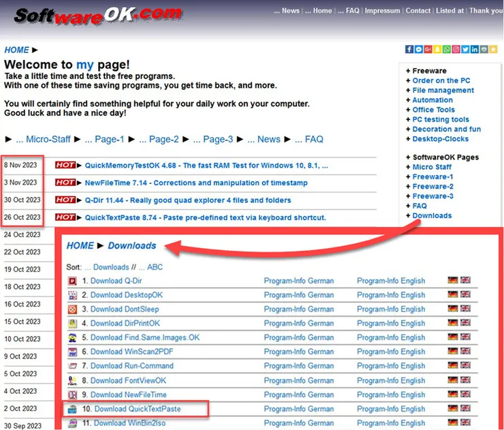Click Download Find.Same.Images.OK link
Image resolution: width=504 pixels, height=430 pixels.
coord(145,337)
